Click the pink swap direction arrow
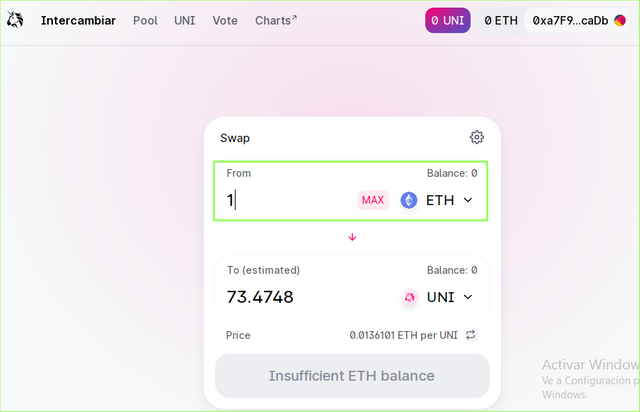This screenshot has height=412, width=640. [352, 237]
